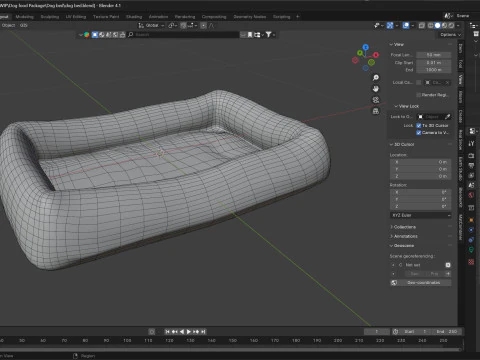Collapse the 3D Cursor panel
Image resolution: width=480 pixels, height=360 pixels.
(402, 144)
